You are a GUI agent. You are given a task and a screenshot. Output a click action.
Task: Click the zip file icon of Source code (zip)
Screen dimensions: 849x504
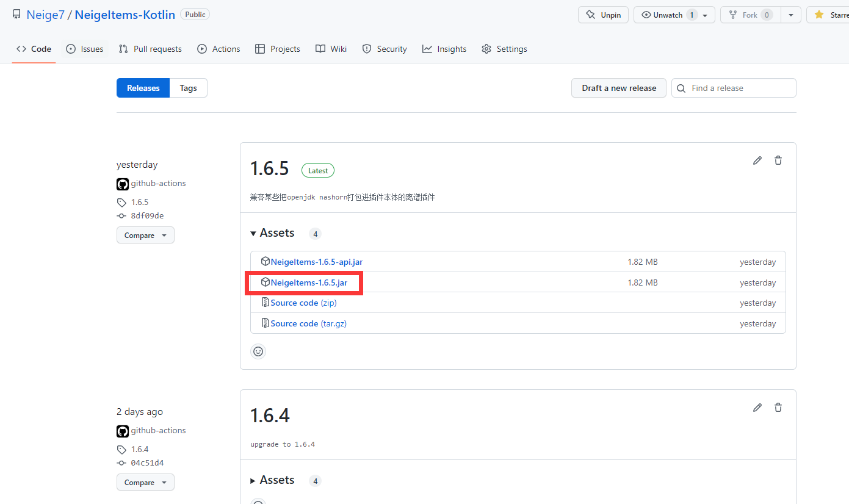coord(266,302)
